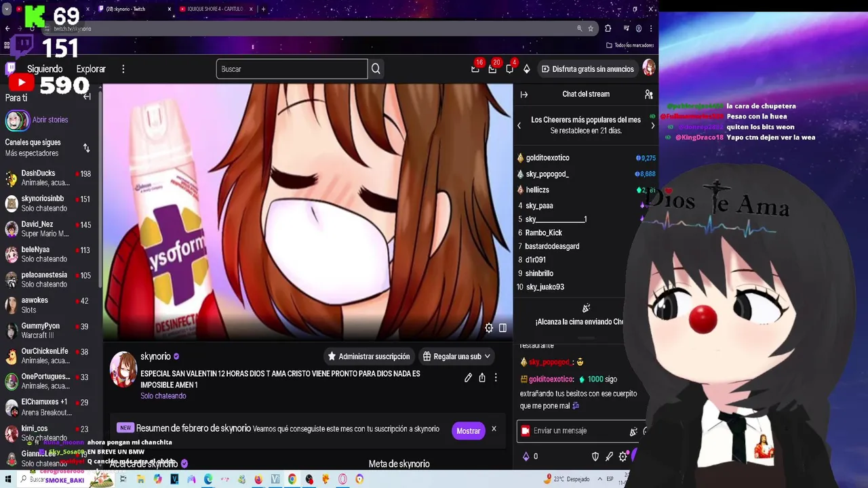The width and height of the screenshot is (868, 488).
Task: Expand Regalar una sub dropdown
Action: [456, 357]
